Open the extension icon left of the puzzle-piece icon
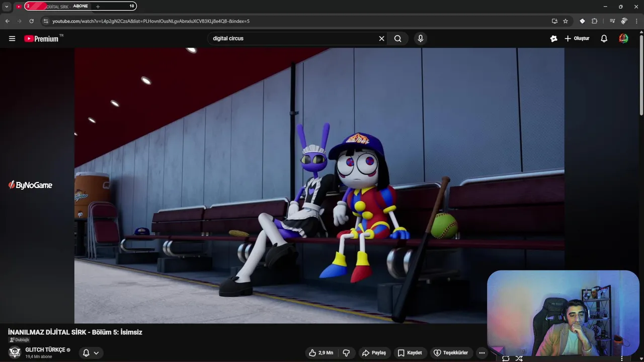Viewport: 644px width, 362px height. click(582, 21)
